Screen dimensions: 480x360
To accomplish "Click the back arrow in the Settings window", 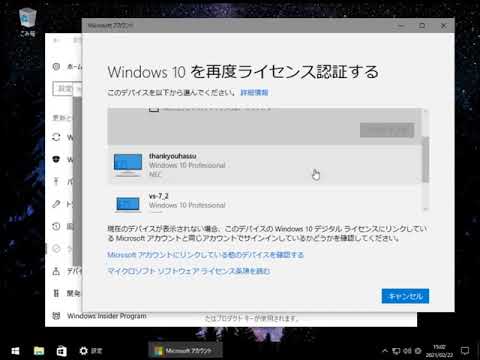I will coord(56,40).
